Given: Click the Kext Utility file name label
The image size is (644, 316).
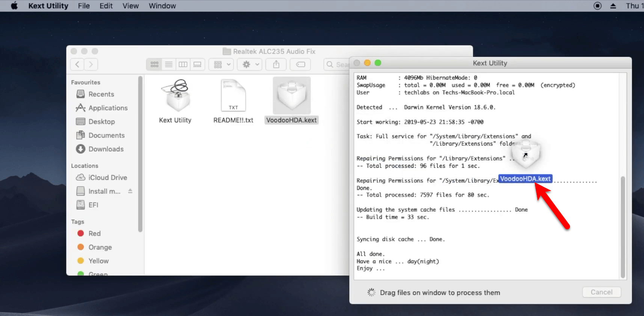Looking at the screenshot, I should click(x=175, y=120).
